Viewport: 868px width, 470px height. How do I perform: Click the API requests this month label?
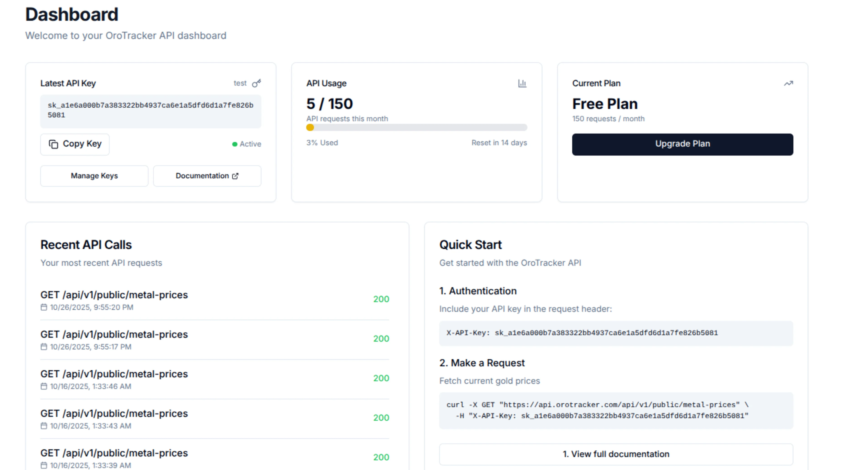pyautogui.click(x=347, y=119)
